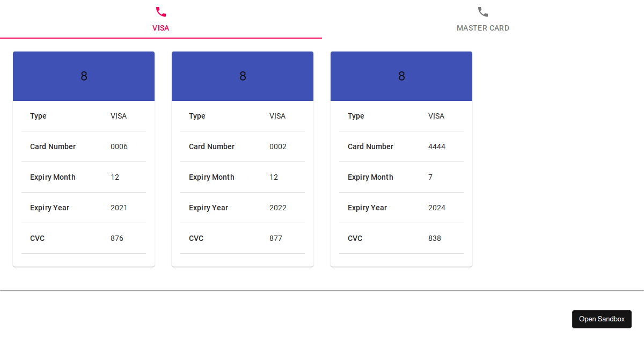
Task: Click card number value 0006
Action: click(x=119, y=146)
